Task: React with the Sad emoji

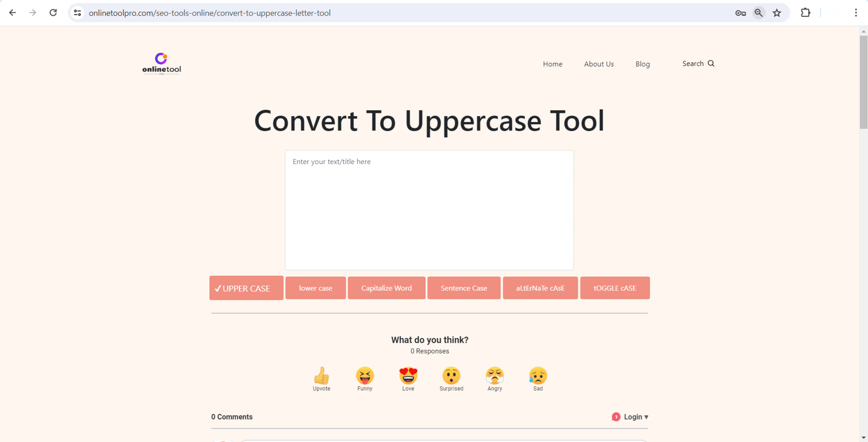Action: 538,375
